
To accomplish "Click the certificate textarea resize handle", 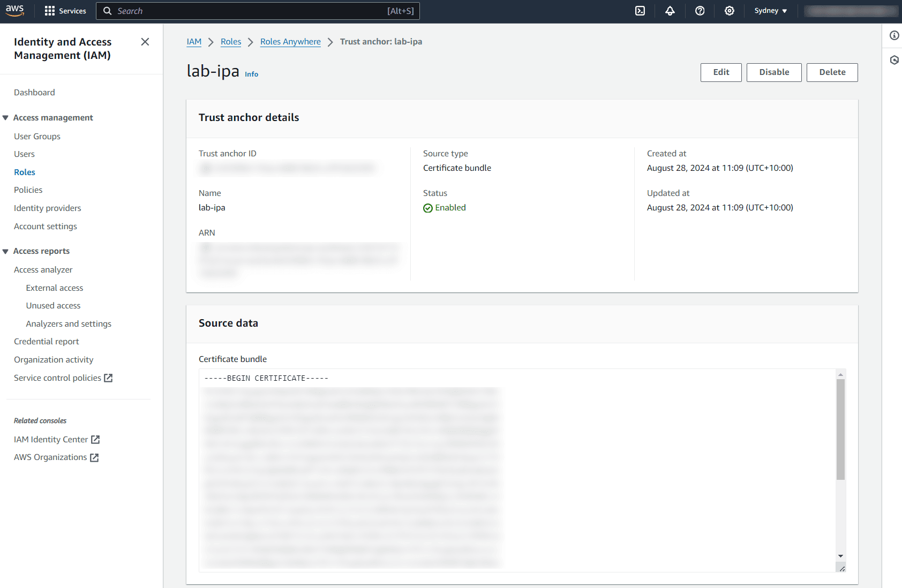I will [x=842, y=569].
